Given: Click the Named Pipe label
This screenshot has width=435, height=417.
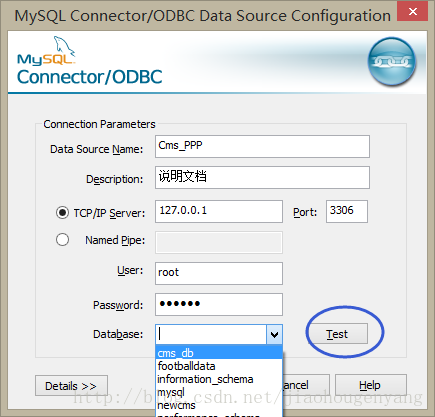Looking at the screenshot, I should click(115, 240).
